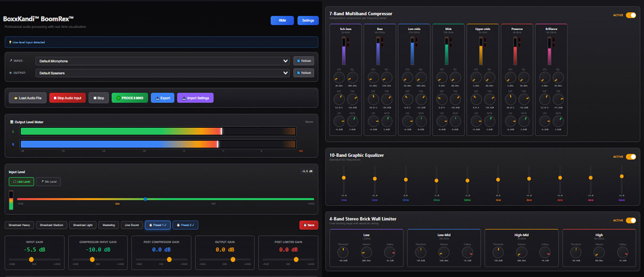Click the Upper-mids band RAT knob
The height and width of the screenshot is (277, 644).
(x=476, y=99)
